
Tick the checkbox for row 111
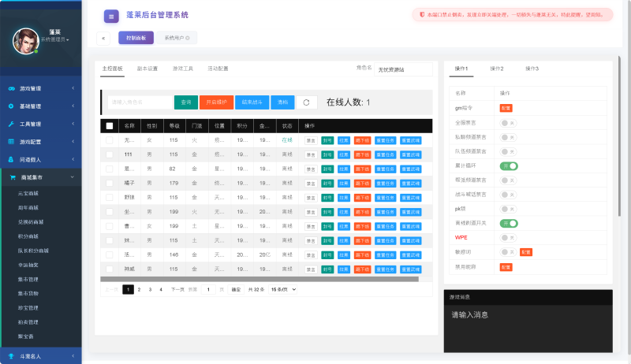(110, 154)
